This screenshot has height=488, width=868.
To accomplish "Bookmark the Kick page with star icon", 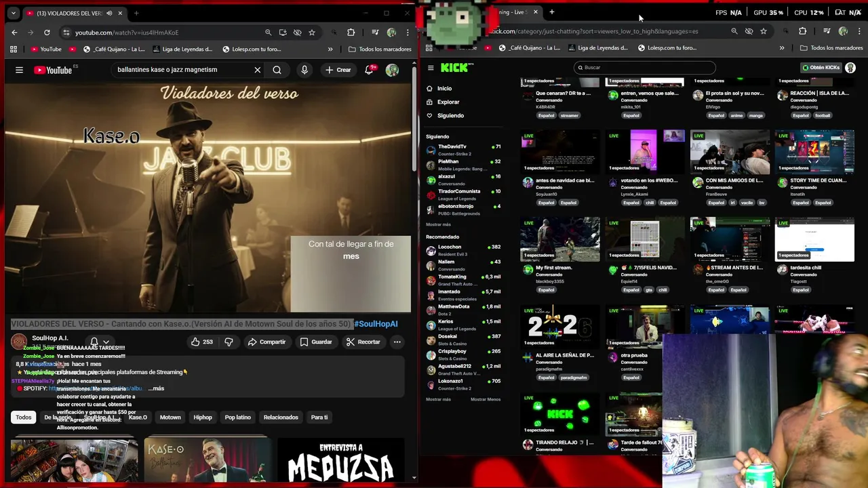I will click(764, 31).
